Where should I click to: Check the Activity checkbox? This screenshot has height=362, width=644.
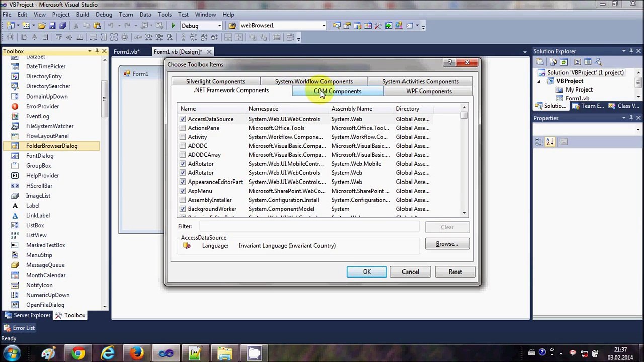click(x=183, y=137)
